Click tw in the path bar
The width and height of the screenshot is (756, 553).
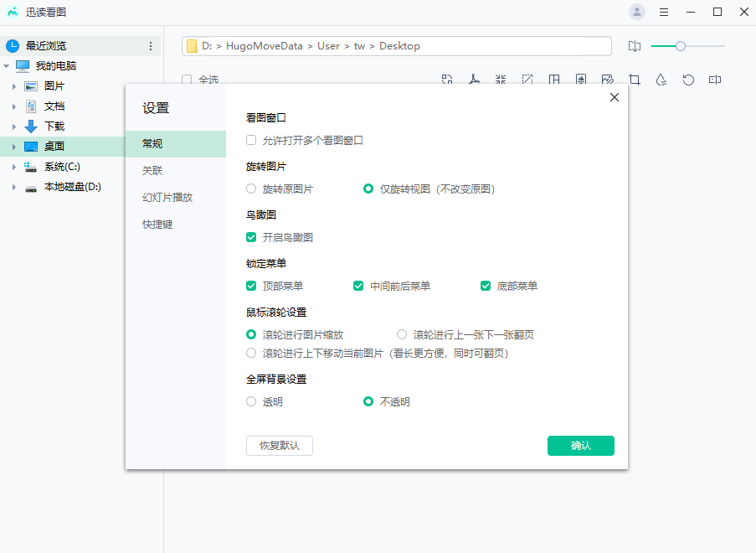(359, 46)
